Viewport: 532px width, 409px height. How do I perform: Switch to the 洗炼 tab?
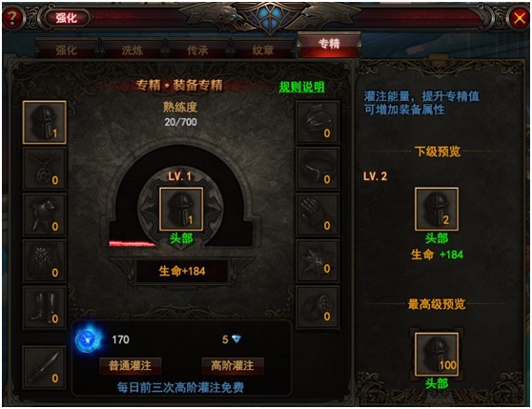pyautogui.click(x=132, y=50)
